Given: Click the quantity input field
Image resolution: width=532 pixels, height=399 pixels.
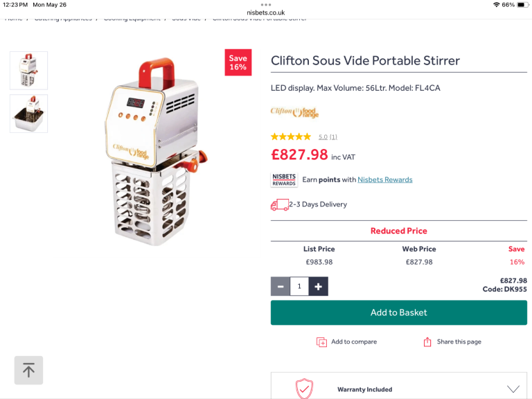Looking at the screenshot, I should [299, 286].
